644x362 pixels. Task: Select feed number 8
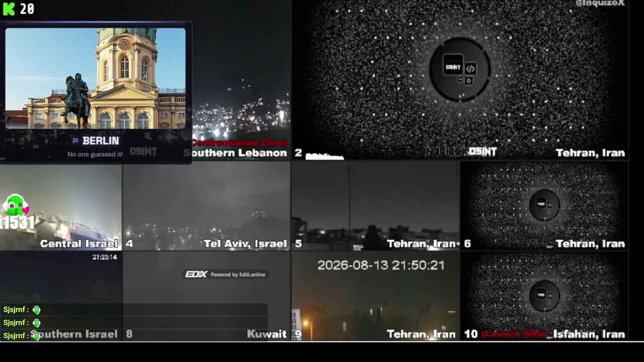[129, 334]
